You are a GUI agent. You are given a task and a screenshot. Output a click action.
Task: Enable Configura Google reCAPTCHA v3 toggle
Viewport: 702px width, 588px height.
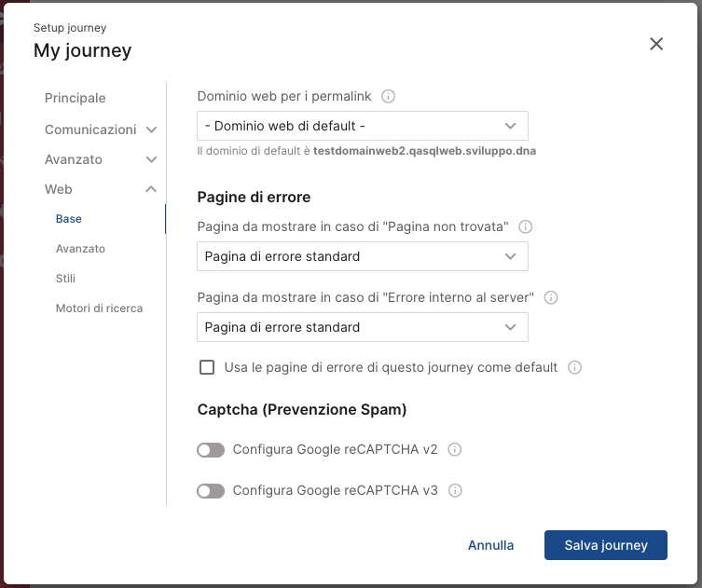[x=211, y=491]
